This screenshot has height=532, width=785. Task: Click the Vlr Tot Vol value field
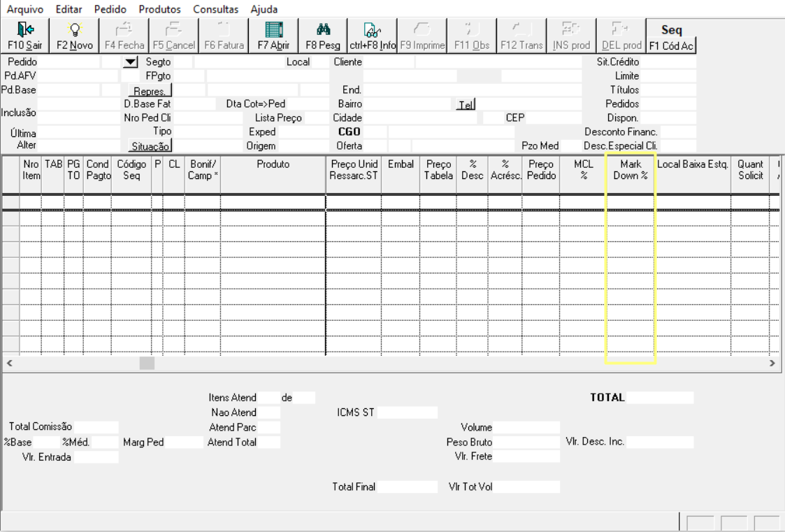tap(526, 487)
